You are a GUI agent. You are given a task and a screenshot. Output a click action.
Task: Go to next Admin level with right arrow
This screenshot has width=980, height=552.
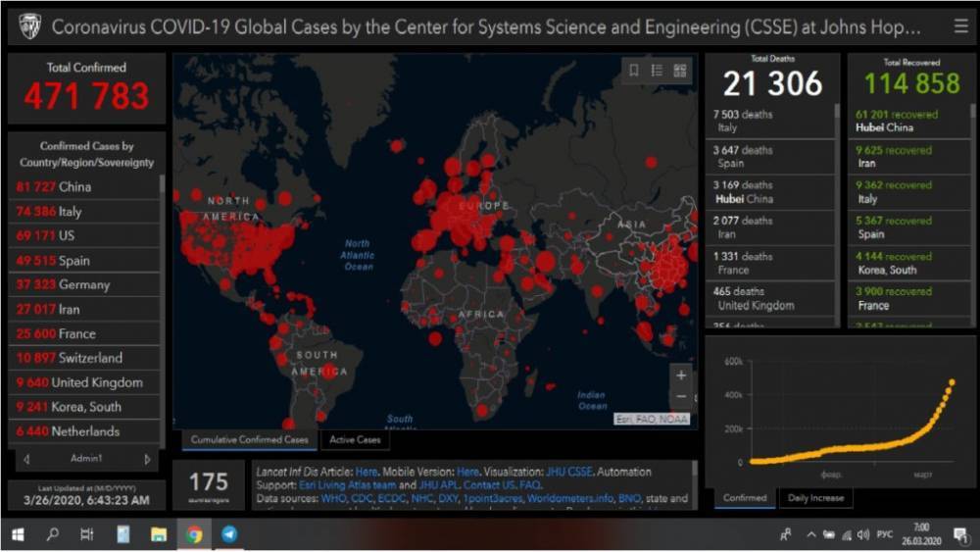coord(148,459)
